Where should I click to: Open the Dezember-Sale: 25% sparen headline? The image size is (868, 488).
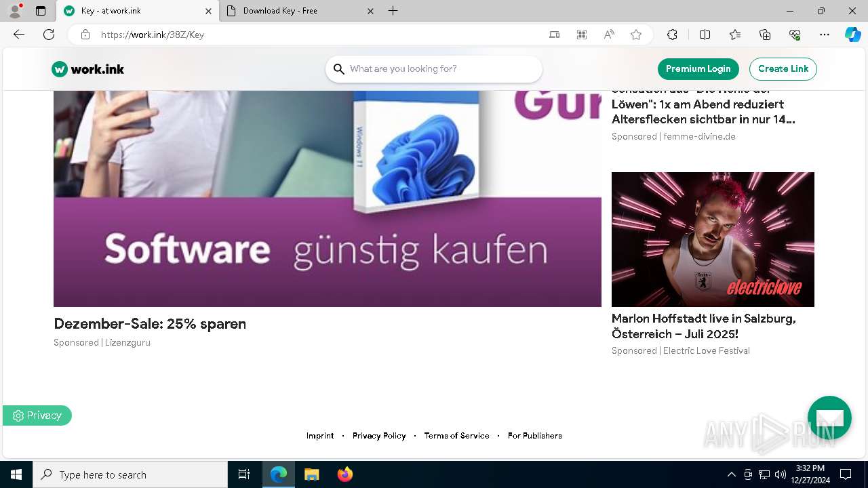click(150, 324)
